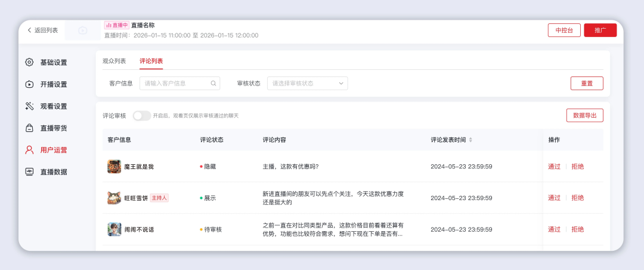Open the 直播带货 shopping bag icon

click(x=29, y=128)
